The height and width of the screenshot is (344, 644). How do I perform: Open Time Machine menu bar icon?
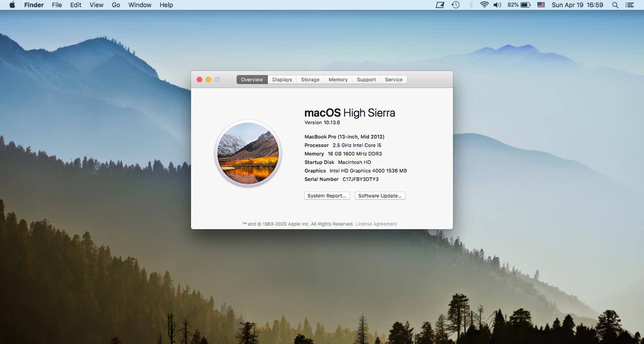click(455, 5)
